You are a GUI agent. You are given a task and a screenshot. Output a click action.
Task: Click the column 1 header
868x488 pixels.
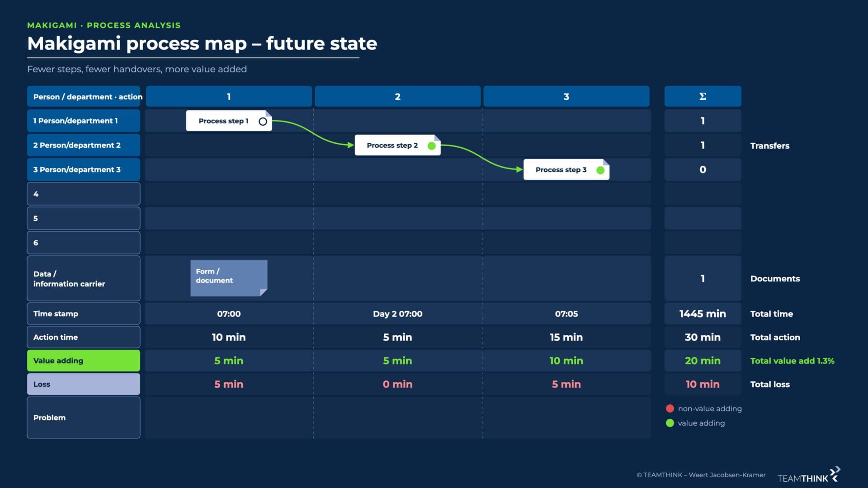(x=229, y=96)
